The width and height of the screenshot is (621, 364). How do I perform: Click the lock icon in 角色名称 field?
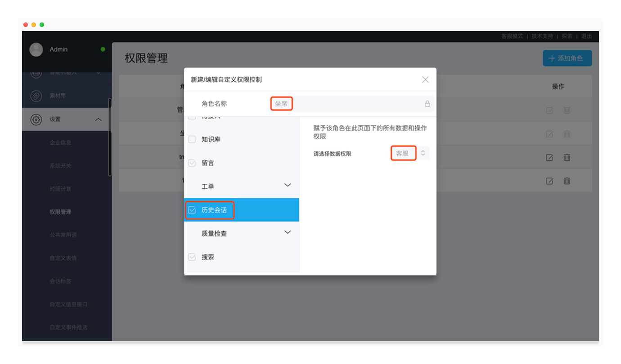click(x=427, y=104)
